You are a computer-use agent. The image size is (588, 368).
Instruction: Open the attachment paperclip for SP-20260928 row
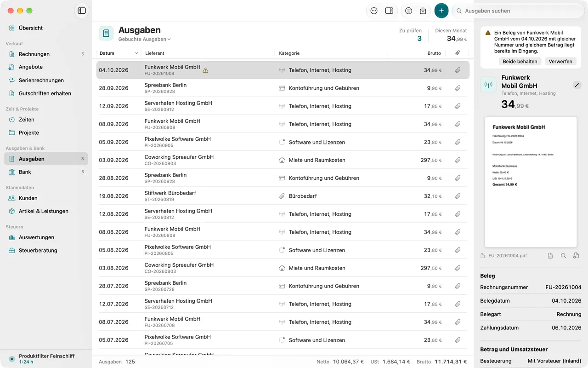click(x=458, y=88)
